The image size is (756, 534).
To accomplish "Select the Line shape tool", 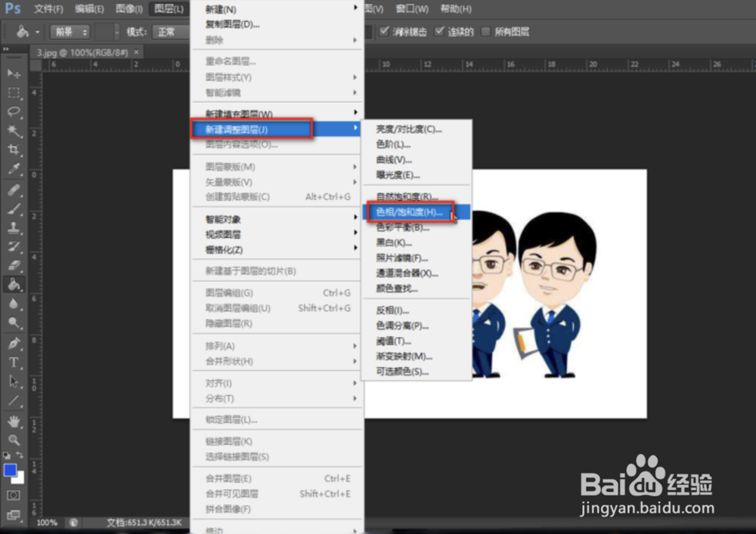I will [14, 400].
